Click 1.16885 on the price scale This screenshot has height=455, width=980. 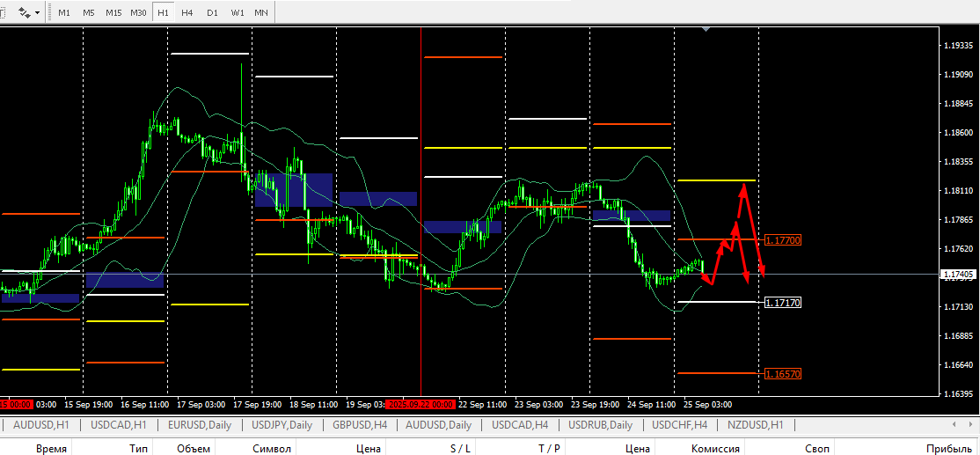pos(959,335)
